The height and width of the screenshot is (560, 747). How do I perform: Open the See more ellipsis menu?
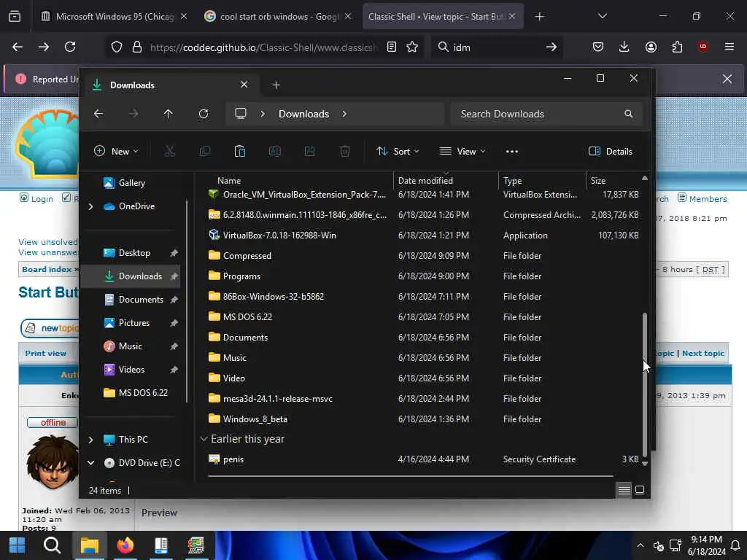pos(511,152)
